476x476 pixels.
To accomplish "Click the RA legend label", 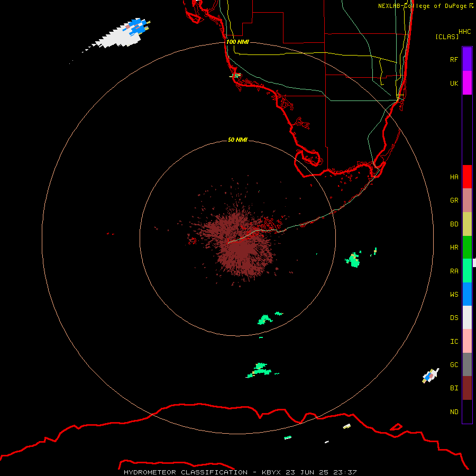I will tap(454, 271).
